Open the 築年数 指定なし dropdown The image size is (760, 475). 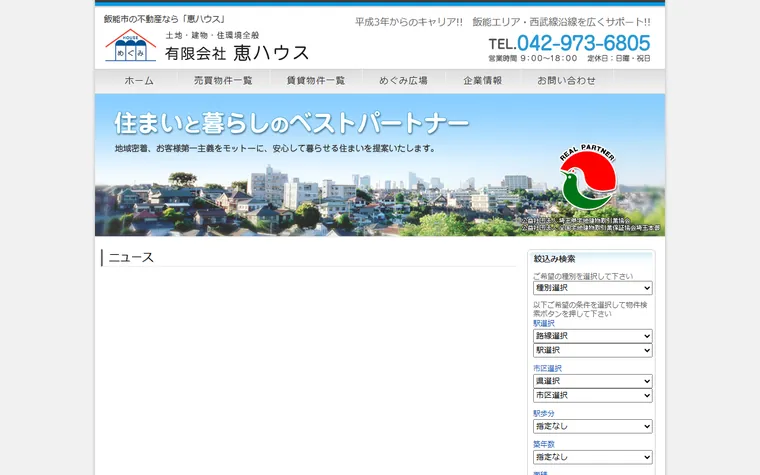coord(592,457)
